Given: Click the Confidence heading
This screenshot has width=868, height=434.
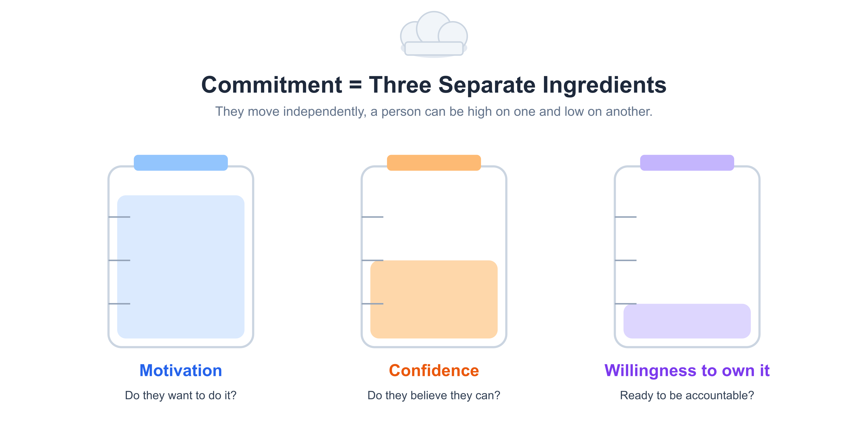Looking at the screenshot, I should pos(434,371).
